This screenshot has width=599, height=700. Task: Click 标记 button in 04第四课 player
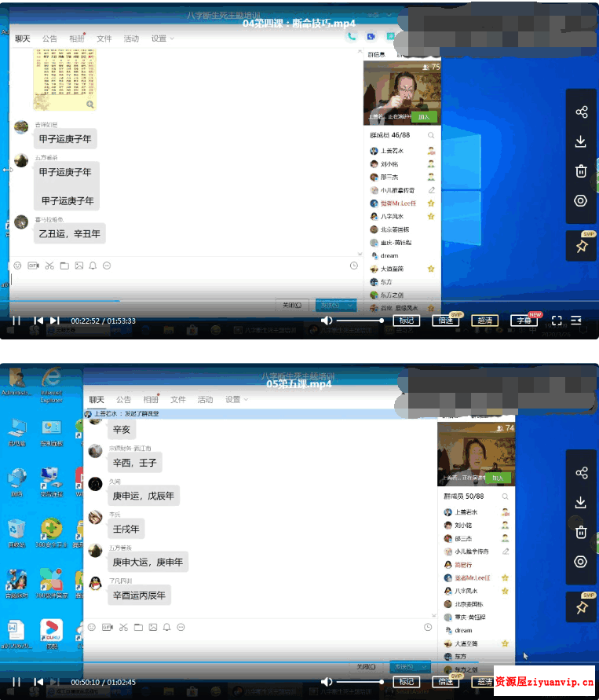pos(407,321)
